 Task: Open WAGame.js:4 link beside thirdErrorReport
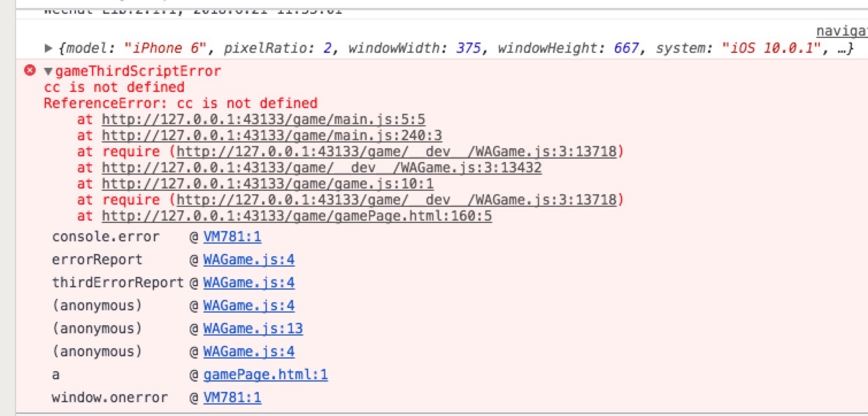pyautogui.click(x=249, y=283)
